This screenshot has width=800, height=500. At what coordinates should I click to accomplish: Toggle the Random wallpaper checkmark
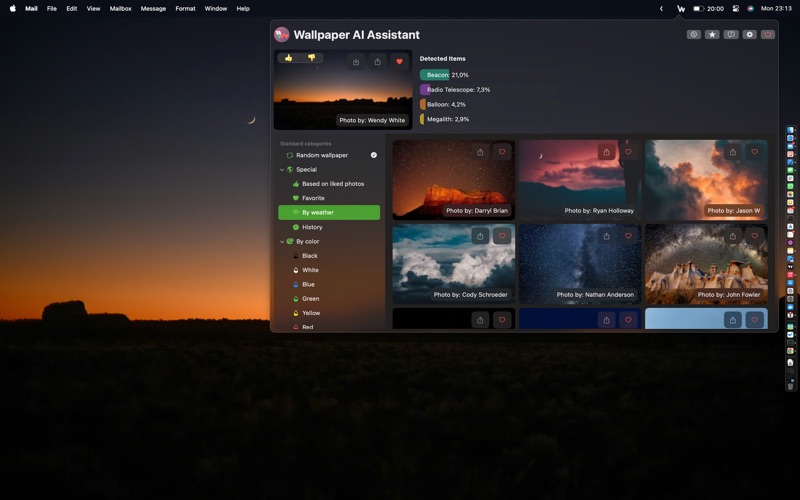point(374,155)
